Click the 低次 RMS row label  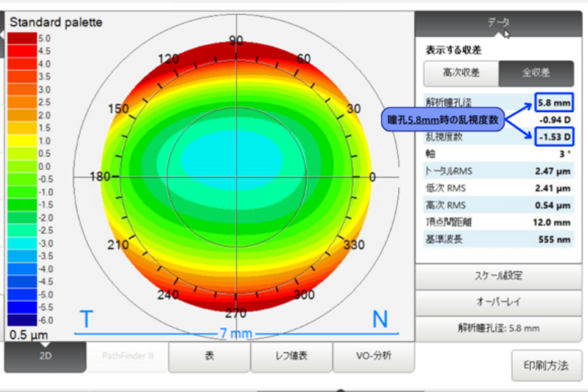tap(445, 188)
